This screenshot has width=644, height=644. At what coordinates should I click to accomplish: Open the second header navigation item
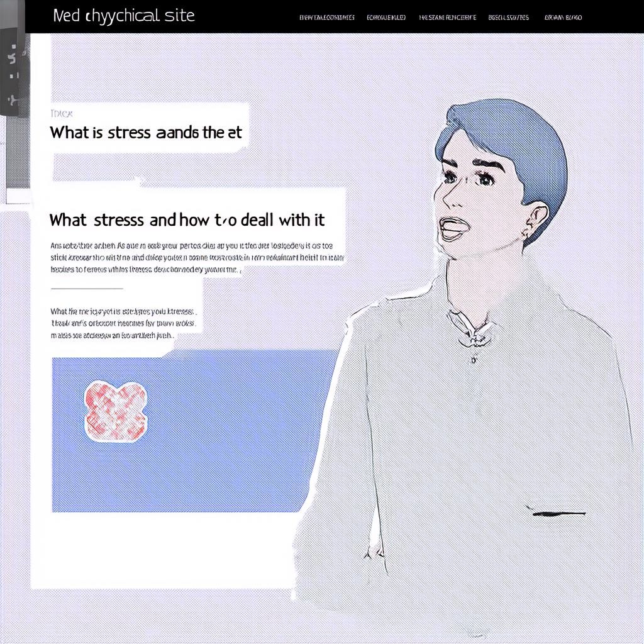pos(386,17)
